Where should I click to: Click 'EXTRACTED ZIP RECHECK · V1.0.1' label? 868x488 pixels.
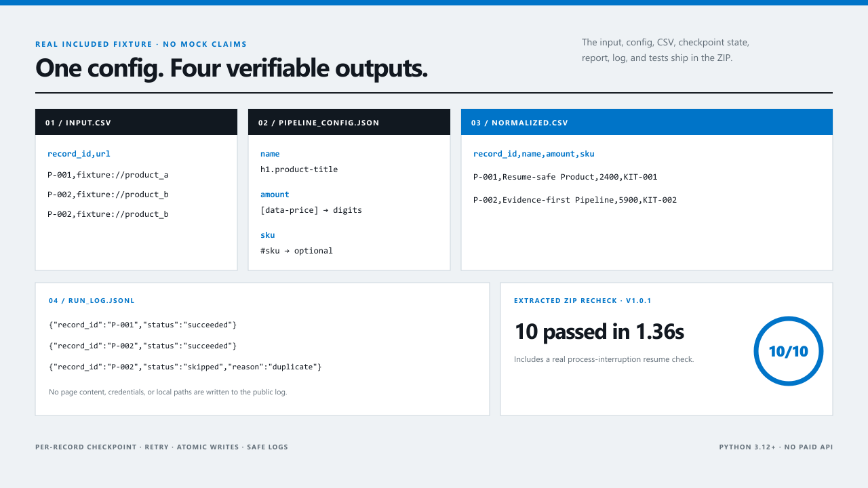(x=583, y=300)
